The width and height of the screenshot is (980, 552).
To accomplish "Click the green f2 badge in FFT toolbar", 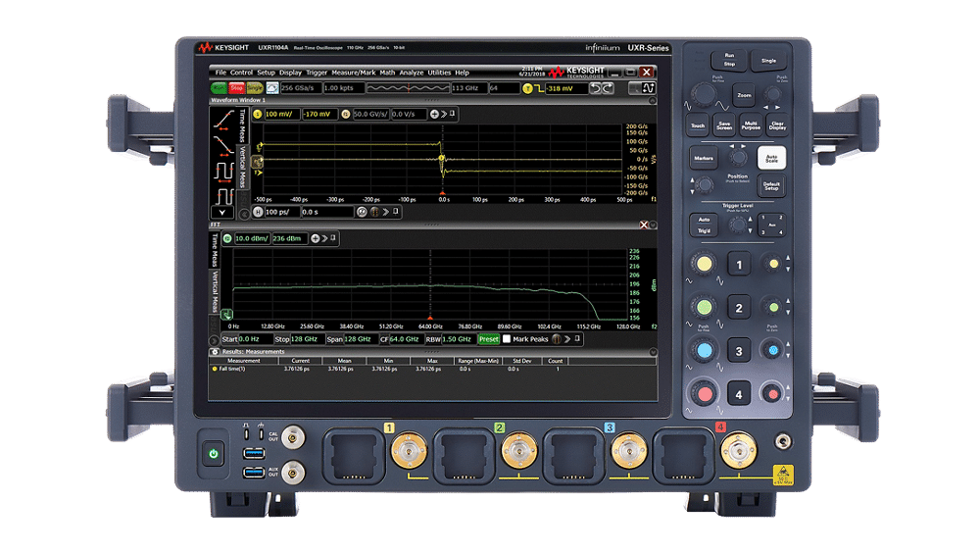I will click(x=227, y=238).
